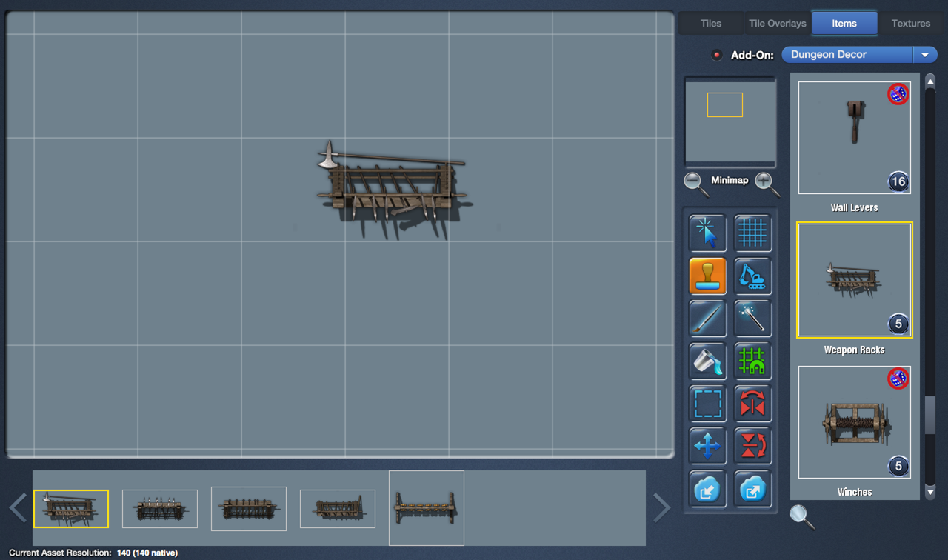Click the green grid doorway tool

click(x=752, y=361)
